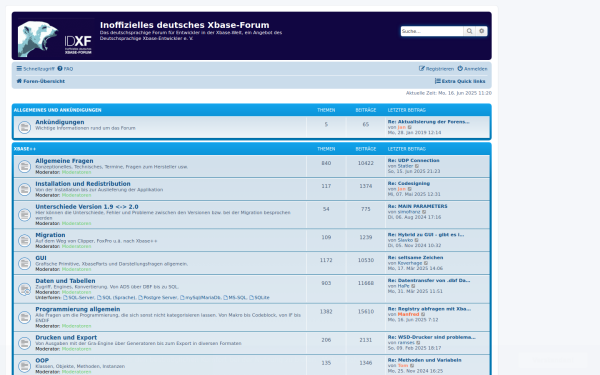Image resolution: width=600 pixels, height=375 pixels.
Task: Open last post Re: Methoden und Variabeln
Action: [425, 360]
